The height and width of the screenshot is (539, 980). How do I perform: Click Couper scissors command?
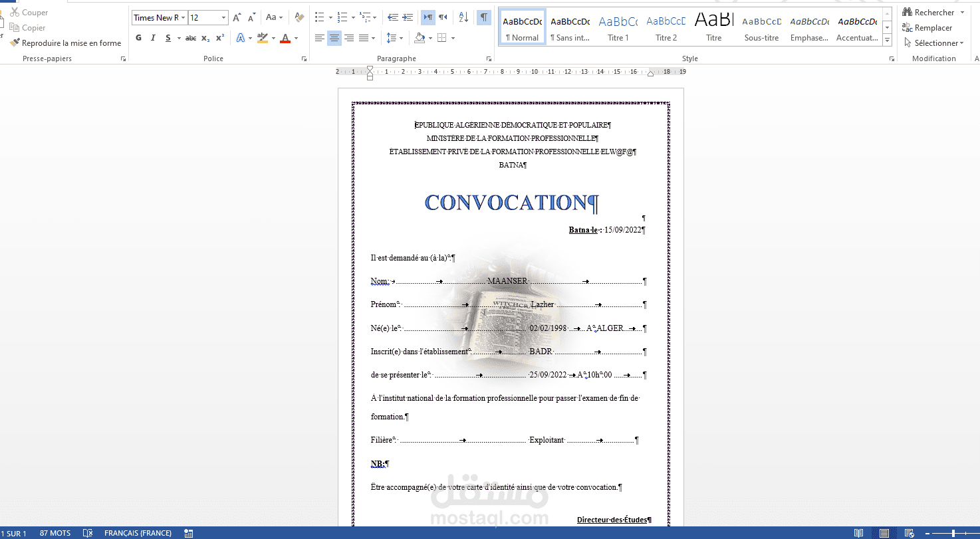pos(29,13)
